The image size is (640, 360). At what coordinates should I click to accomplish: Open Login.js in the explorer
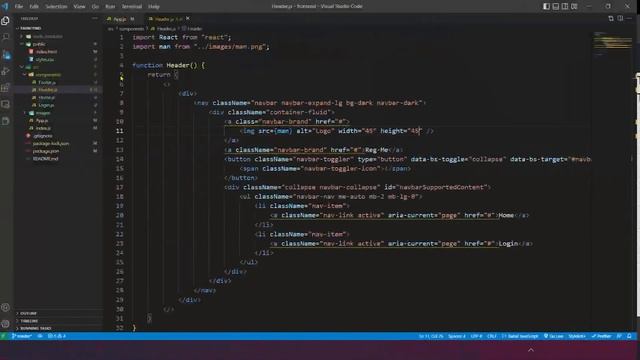click(46, 105)
